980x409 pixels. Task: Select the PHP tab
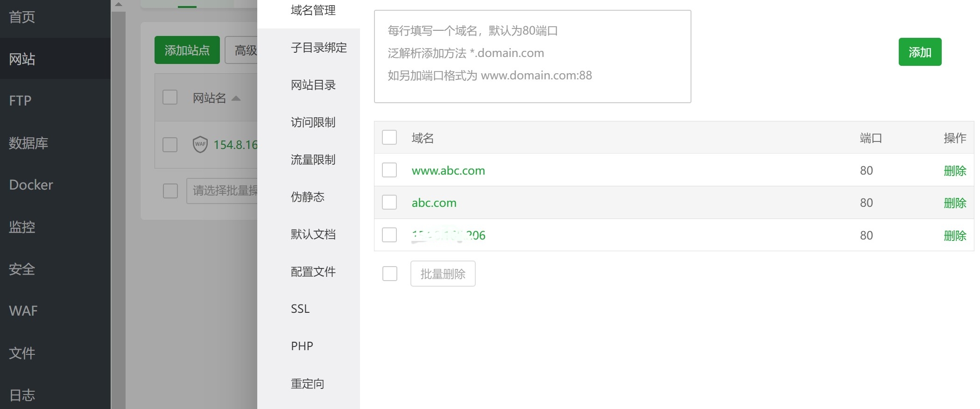tap(302, 346)
